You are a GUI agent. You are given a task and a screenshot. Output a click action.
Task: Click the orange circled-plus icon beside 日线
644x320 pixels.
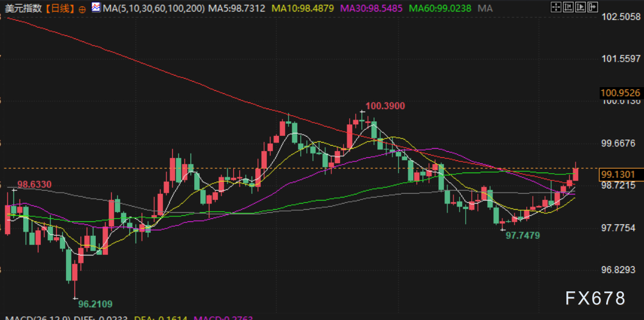(x=82, y=9)
